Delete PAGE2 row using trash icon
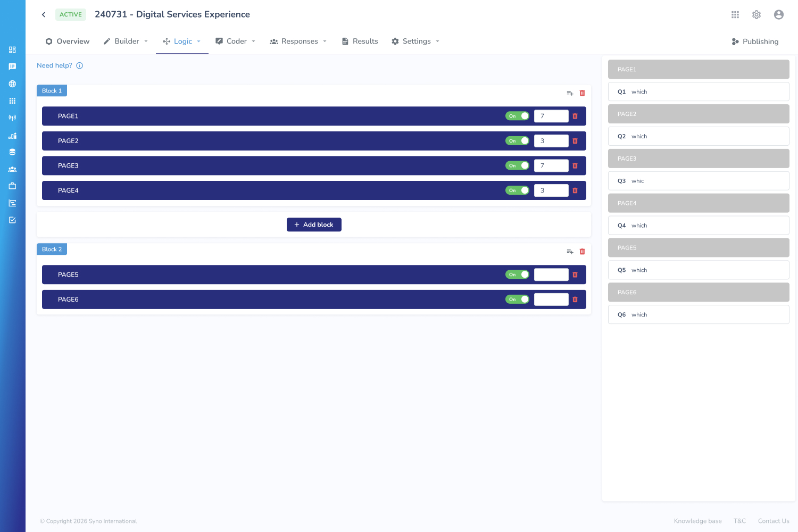 click(x=575, y=141)
